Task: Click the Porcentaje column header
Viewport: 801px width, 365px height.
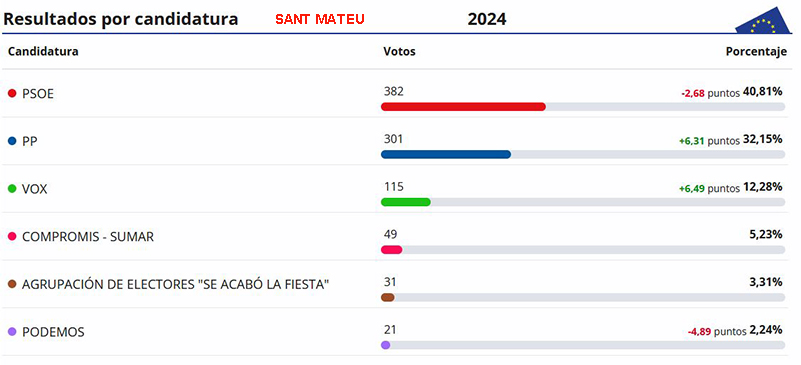Action: [x=757, y=52]
